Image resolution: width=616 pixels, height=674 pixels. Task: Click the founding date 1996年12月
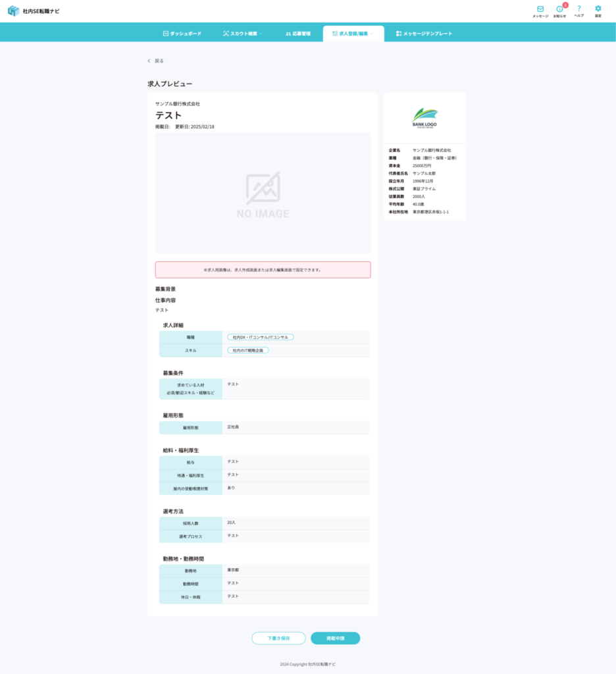pos(423,182)
